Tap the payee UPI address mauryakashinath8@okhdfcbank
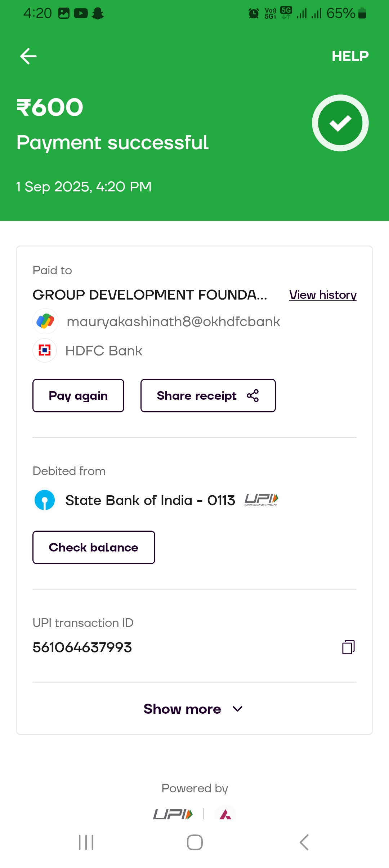 173,322
